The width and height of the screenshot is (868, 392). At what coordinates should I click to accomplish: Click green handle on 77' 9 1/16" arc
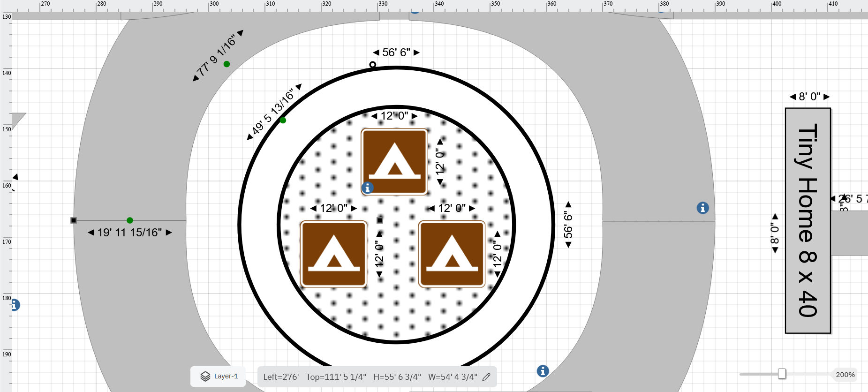pos(226,64)
